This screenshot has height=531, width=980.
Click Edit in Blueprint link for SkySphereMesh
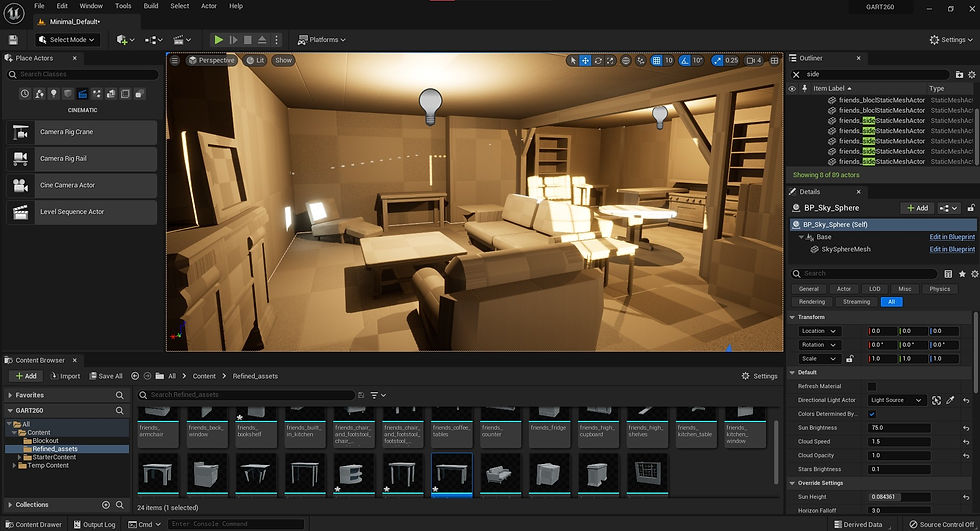click(x=952, y=249)
